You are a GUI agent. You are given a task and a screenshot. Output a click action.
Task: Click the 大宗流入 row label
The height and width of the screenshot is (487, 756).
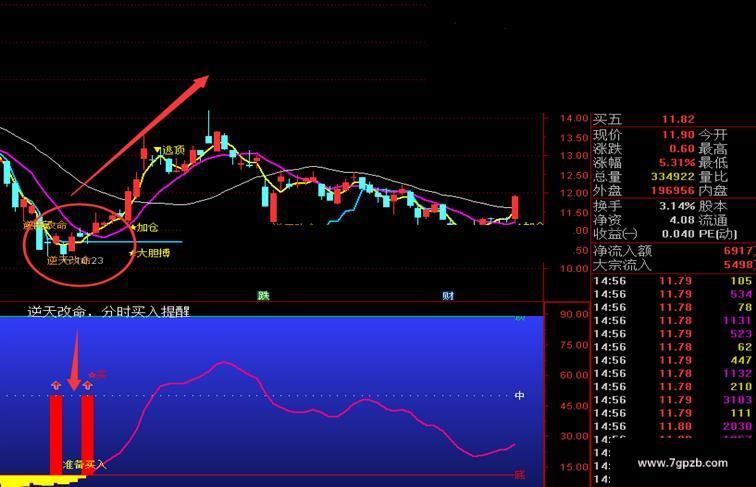622,265
